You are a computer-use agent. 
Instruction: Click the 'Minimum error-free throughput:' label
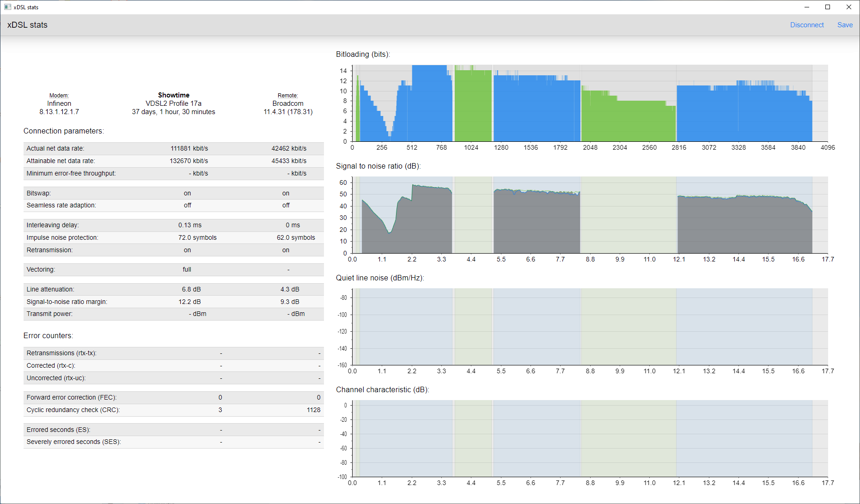(x=71, y=173)
